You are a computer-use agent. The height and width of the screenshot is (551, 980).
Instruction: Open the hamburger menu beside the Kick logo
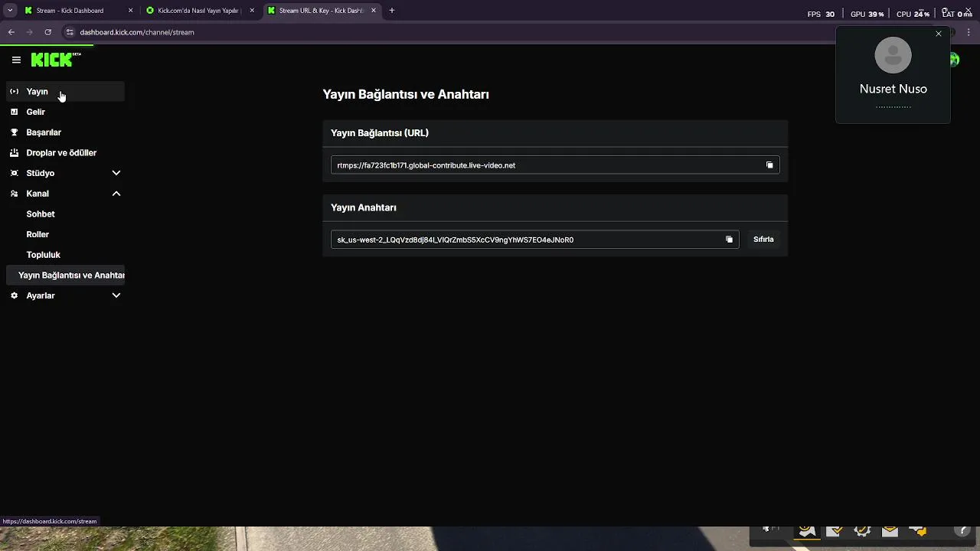coord(16,60)
